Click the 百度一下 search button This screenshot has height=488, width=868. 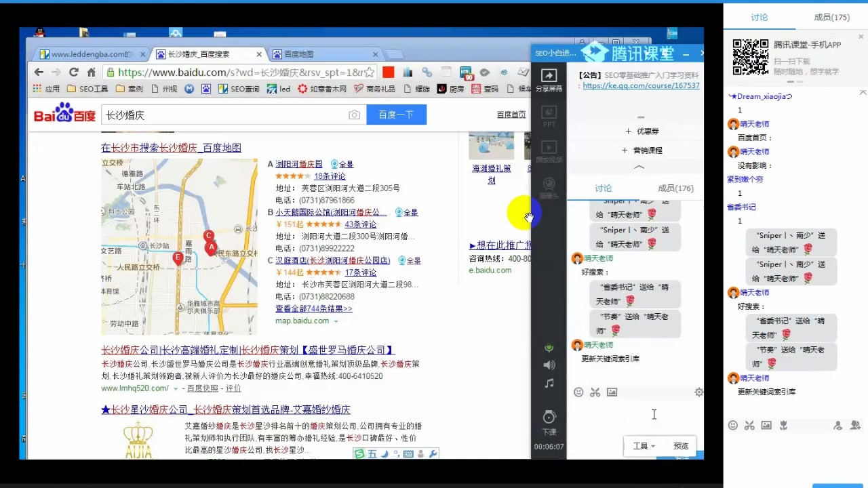click(x=396, y=115)
